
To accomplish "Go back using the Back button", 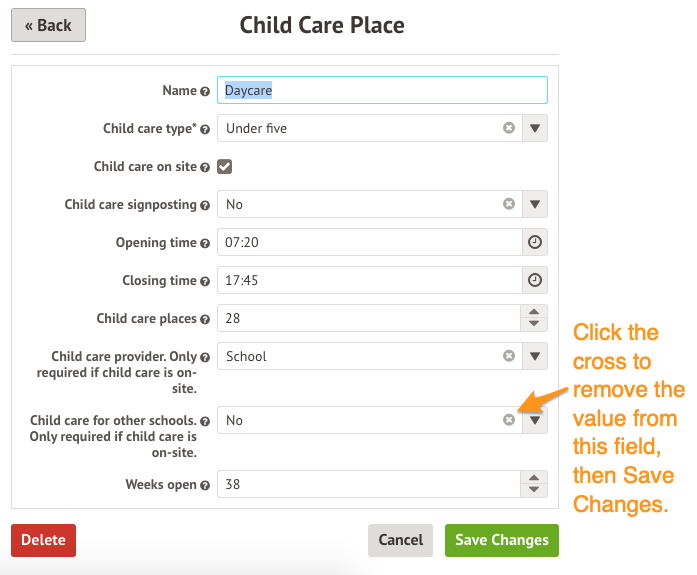I will pyautogui.click(x=48, y=25).
